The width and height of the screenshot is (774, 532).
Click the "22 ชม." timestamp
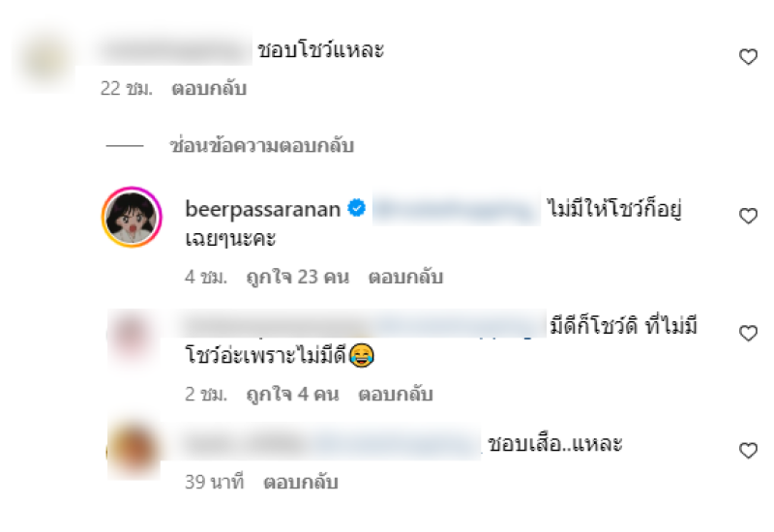127,89
